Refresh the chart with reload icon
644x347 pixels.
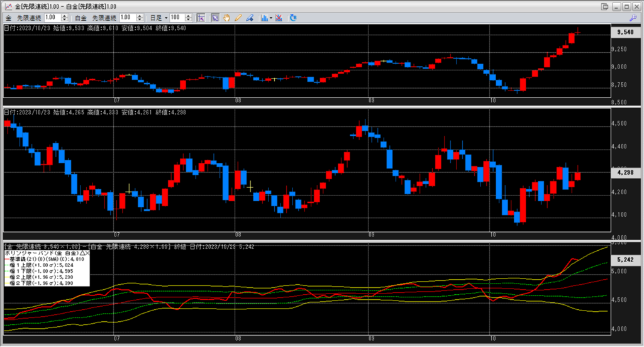coord(293,18)
